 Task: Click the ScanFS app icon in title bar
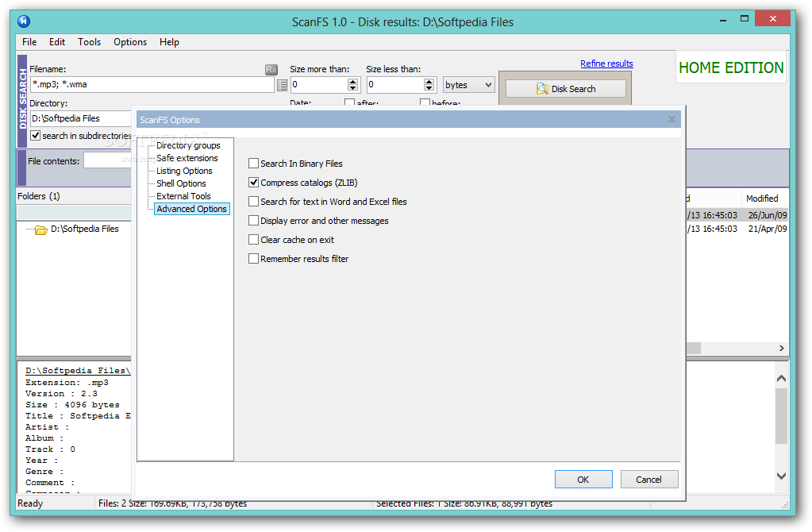[x=24, y=21]
